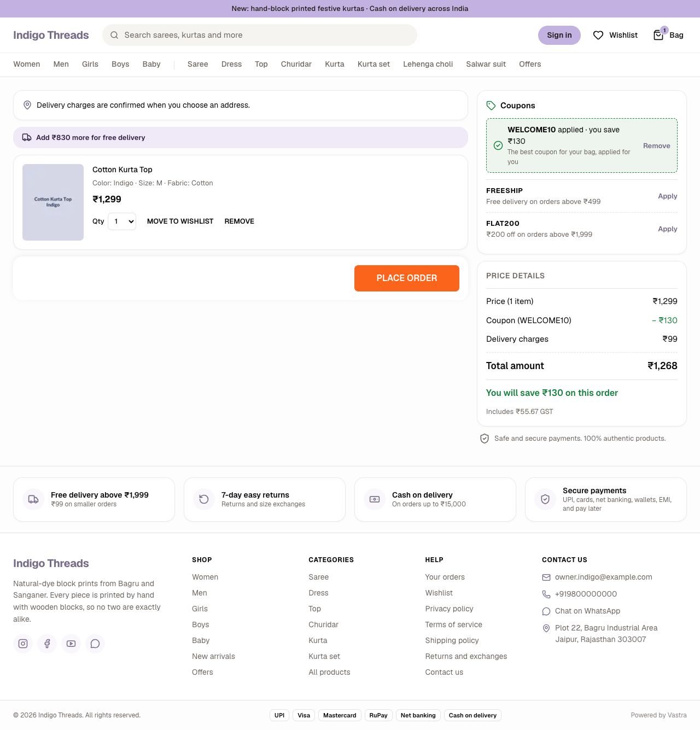The height and width of the screenshot is (730, 700).
Task: Open YouTube social icon in footer
Action: click(71, 644)
